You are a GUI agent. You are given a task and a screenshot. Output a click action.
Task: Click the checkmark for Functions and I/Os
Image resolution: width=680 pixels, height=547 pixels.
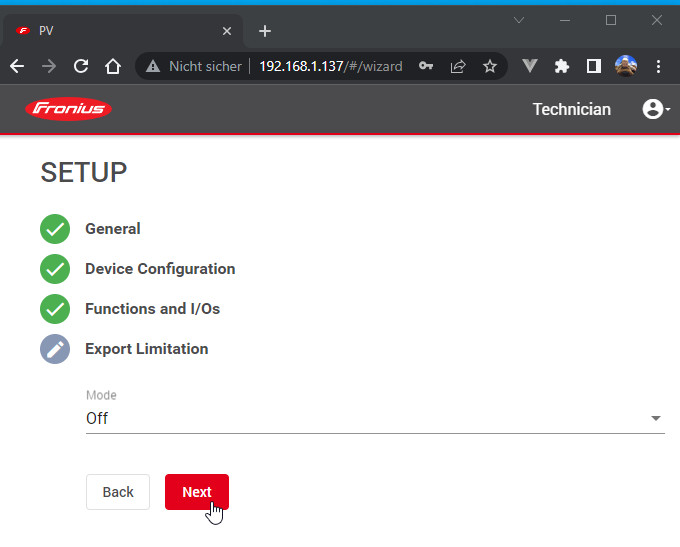click(55, 309)
